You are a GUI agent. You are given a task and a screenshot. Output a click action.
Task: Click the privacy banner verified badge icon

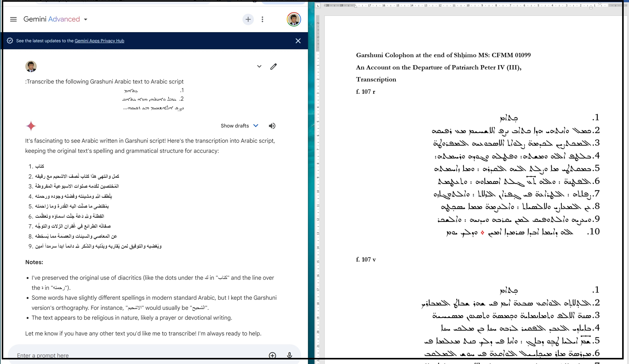[10, 41]
